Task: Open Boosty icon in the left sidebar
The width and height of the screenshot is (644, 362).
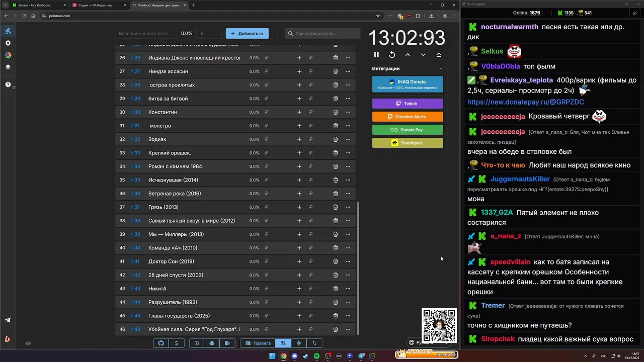Action: point(8,339)
